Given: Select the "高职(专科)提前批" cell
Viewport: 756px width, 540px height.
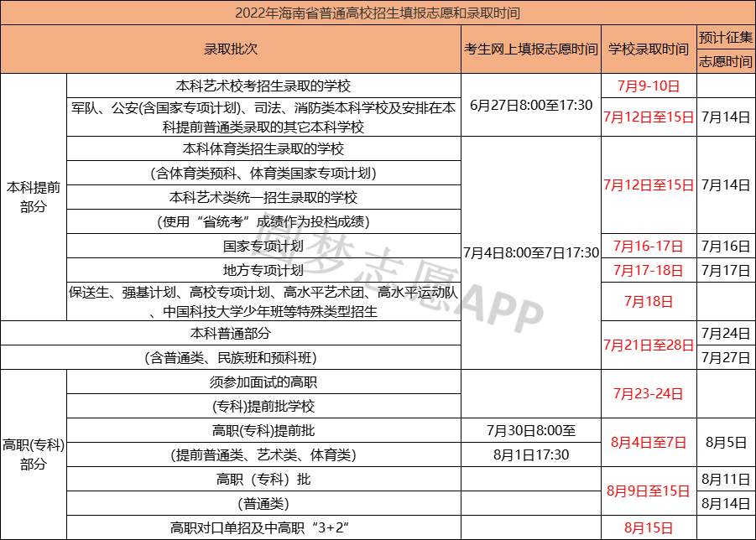Looking at the screenshot, I should pos(263,431).
